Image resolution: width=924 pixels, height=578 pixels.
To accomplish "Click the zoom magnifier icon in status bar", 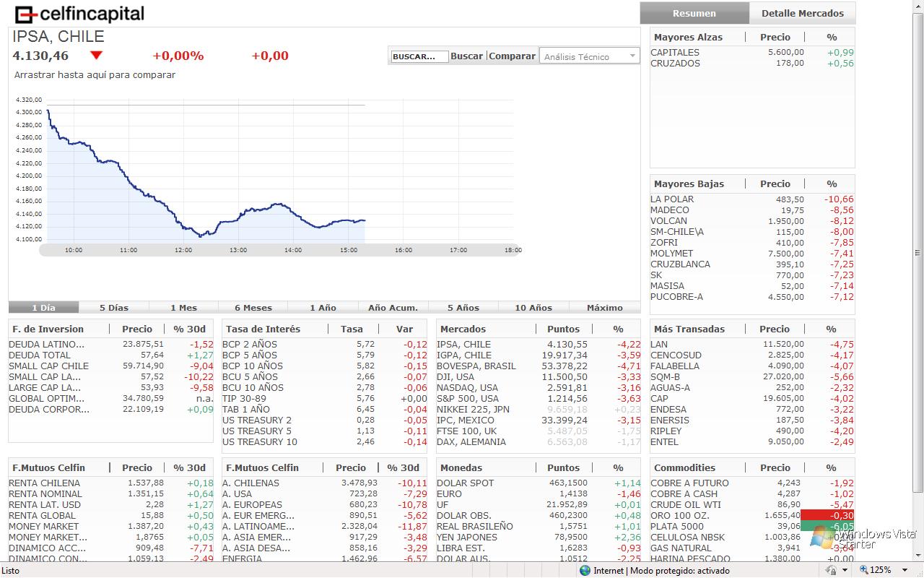I will (x=862, y=571).
